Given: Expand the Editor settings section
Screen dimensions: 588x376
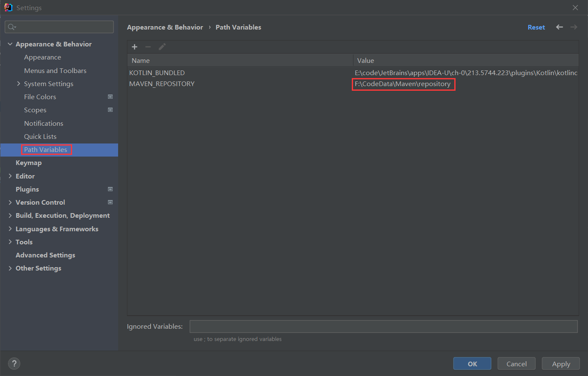Looking at the screenshot, I should [10, 176].
